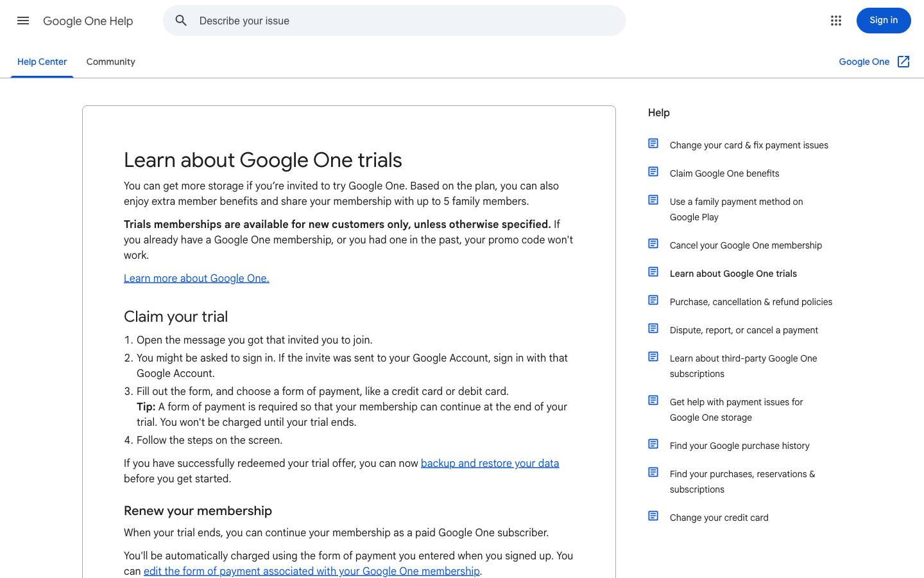This screenshot has height=578, width=924.
Task: Click the Renew your membership heading
Action: [198, 511]
